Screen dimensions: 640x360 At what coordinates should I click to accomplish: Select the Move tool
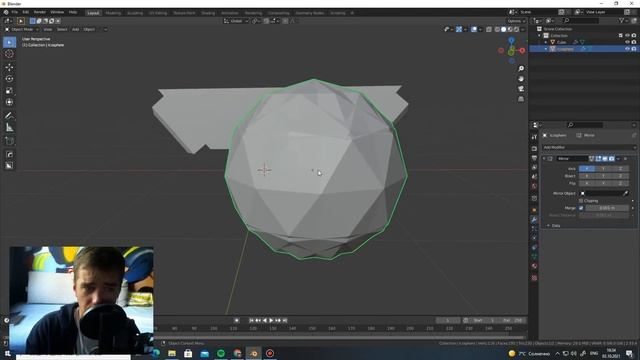[9, 67]
